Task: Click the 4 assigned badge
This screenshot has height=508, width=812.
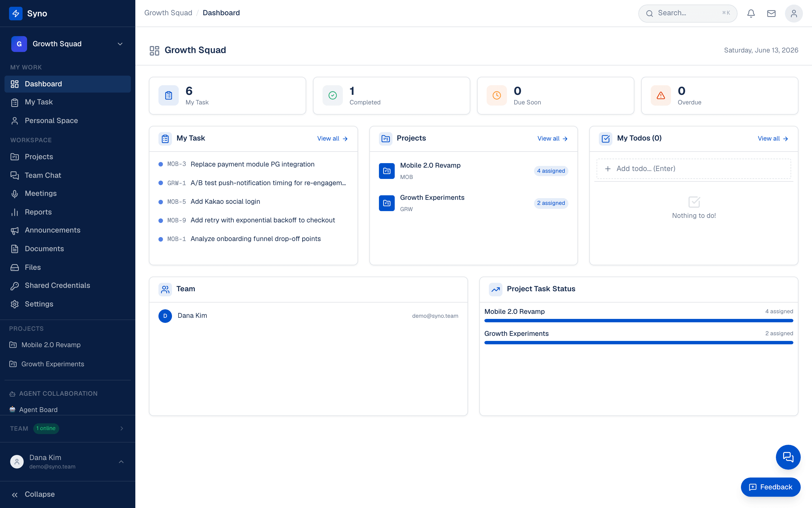Action: point(551,171)
